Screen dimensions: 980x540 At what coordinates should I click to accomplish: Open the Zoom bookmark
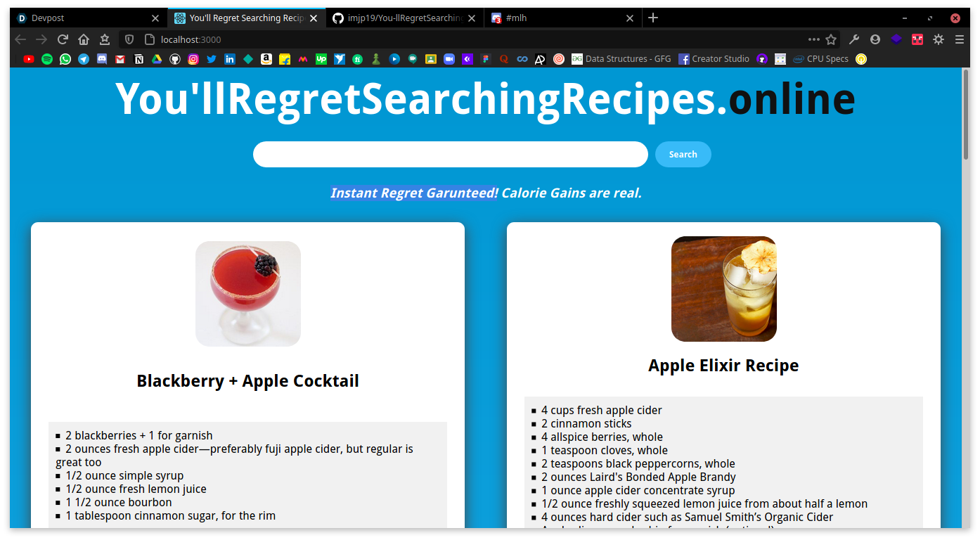pyautogui.click(x=449, y=59)
